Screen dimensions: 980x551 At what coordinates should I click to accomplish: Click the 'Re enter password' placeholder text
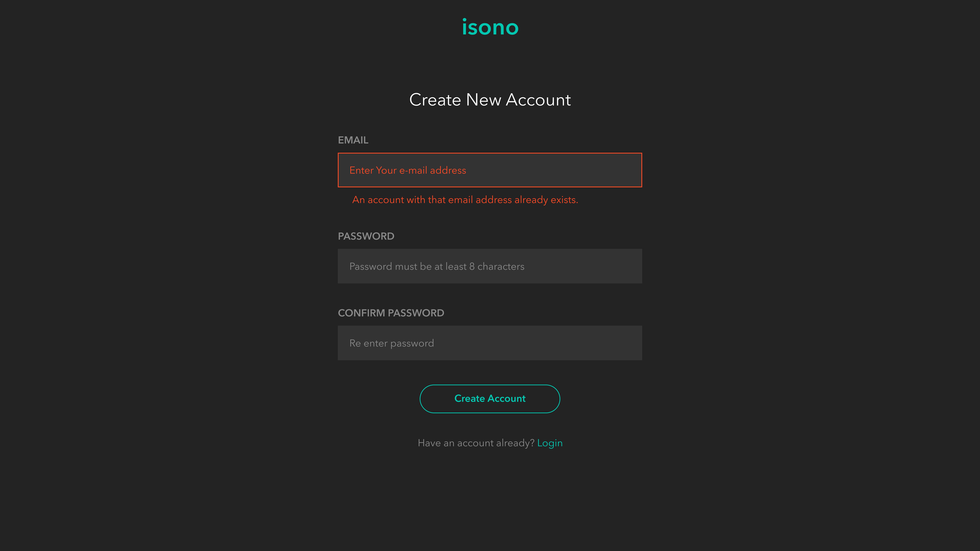click(x=392, y=343)
